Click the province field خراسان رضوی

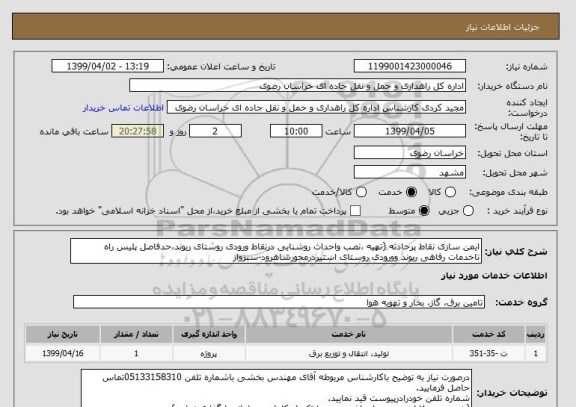410,153
